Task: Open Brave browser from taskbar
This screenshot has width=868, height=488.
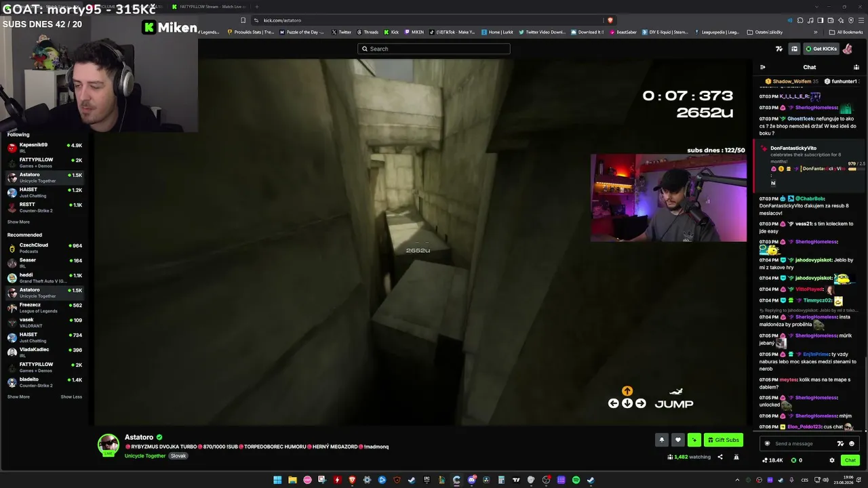Action: tap(352, 480)
